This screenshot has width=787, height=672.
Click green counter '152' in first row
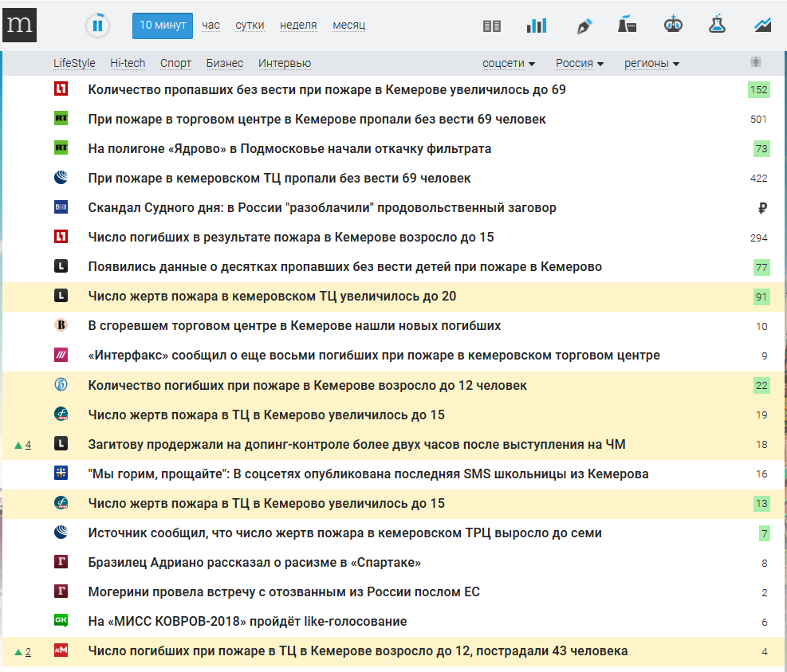(x=759, y=90)
